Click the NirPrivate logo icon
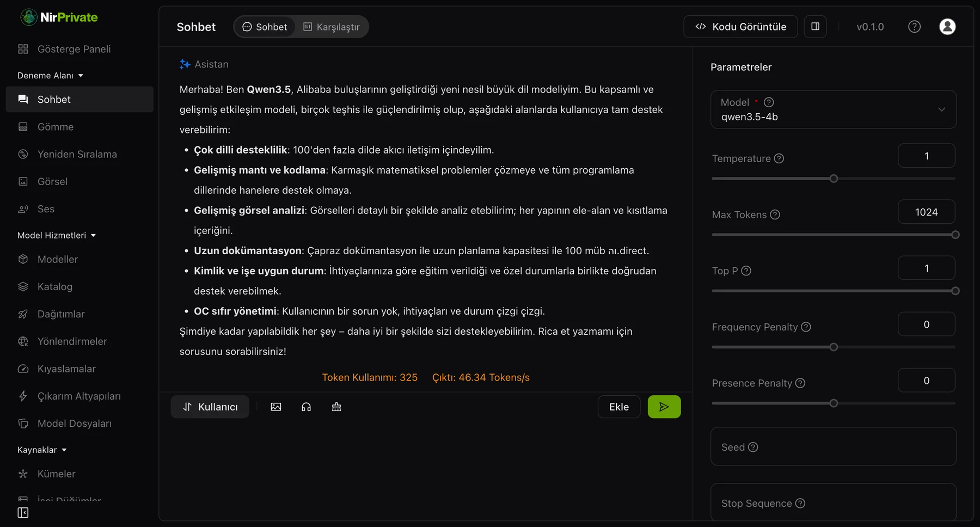 click(28, 17)
